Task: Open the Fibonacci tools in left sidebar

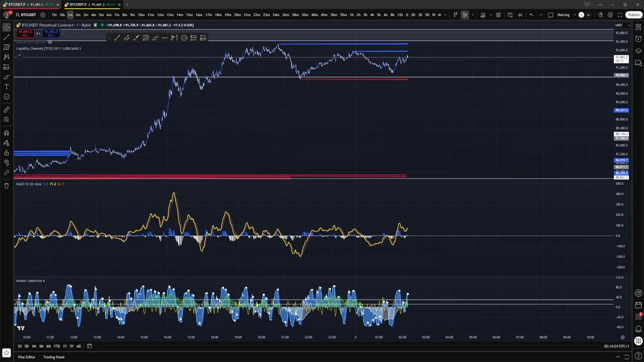Action: pos(7,47)
